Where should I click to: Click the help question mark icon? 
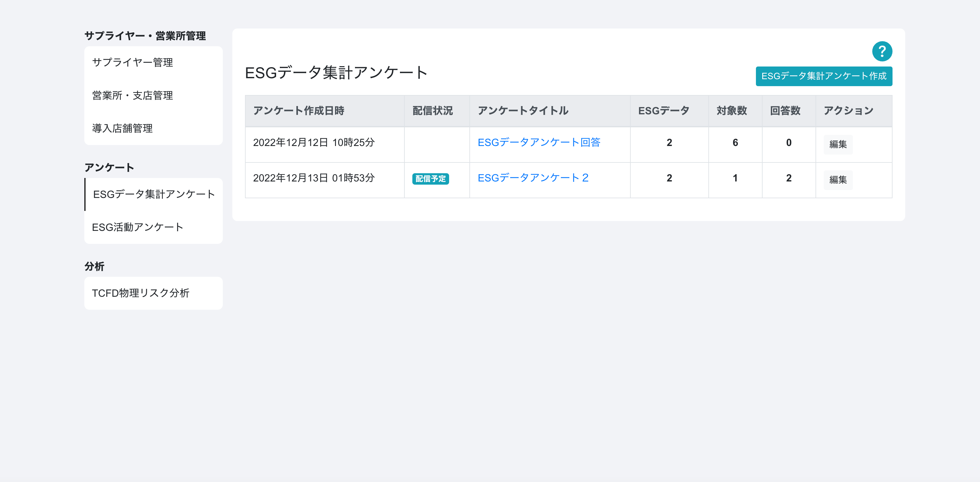882,51
